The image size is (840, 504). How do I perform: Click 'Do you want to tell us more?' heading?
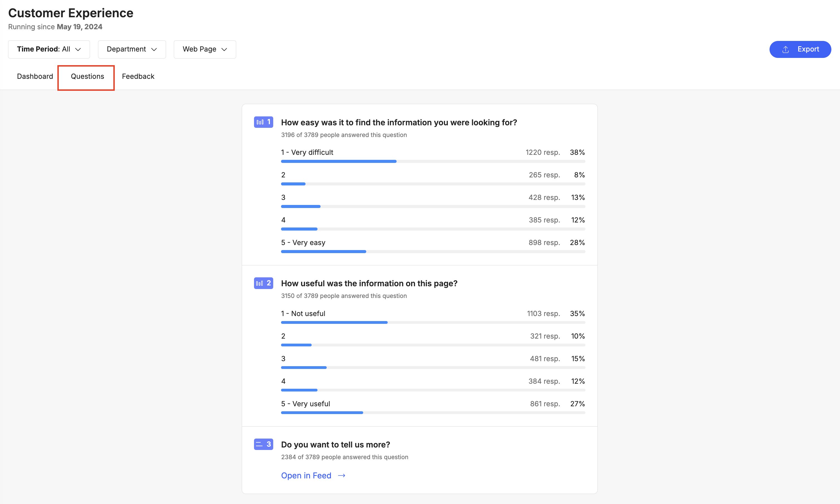pos(335,445)
